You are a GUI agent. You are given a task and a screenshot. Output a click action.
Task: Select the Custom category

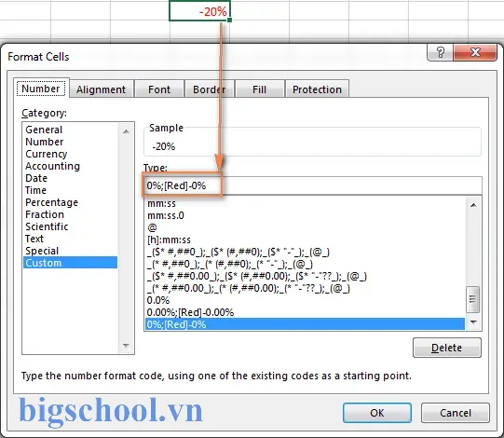pos(70,263)
